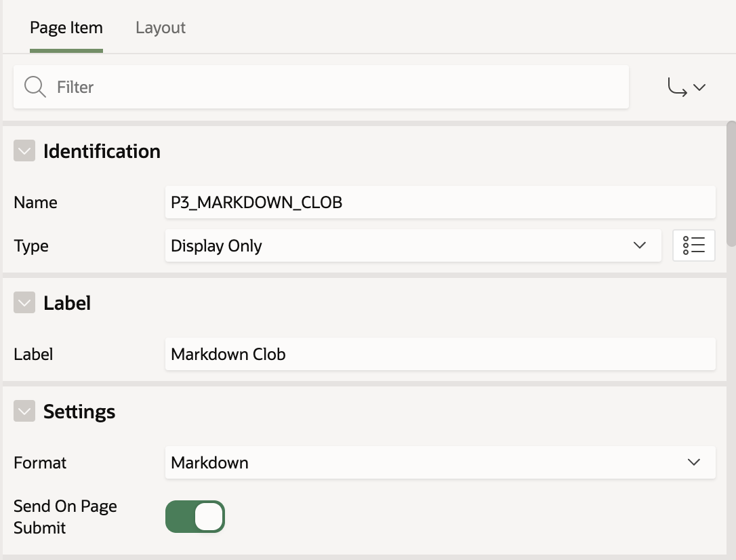Viewport: 736px width, 560px height.
Task: Switch to the Layout tab
Action: pyautogui.click(x=160, y=28)
